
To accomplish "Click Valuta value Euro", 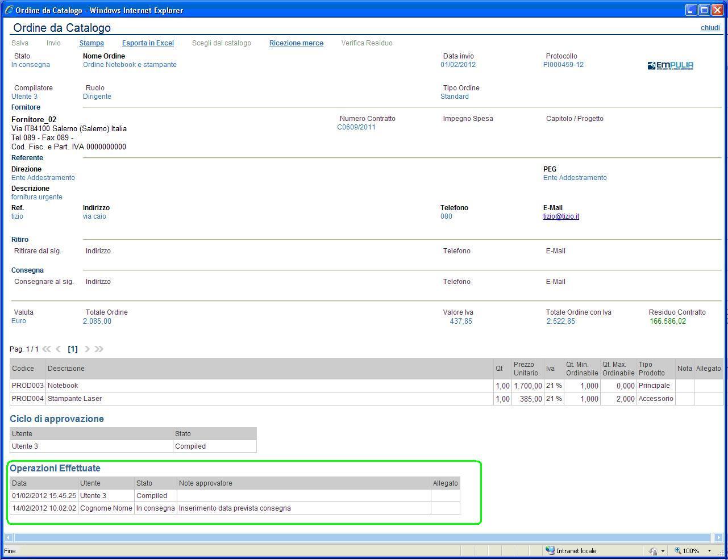I will pos(19,321).
